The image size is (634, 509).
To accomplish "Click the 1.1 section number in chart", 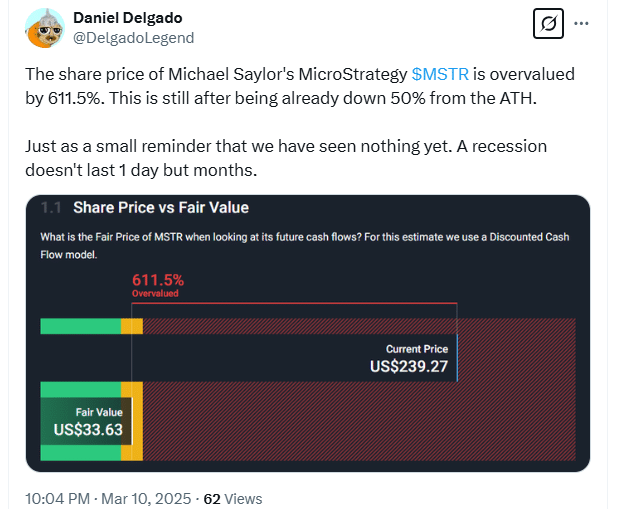I will (x=52, y=208).
